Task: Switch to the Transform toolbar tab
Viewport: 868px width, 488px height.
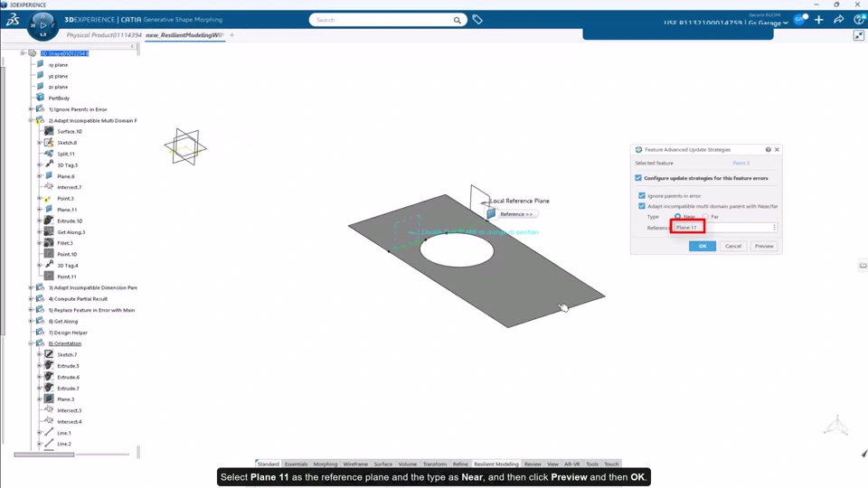Action: (435, 464)
